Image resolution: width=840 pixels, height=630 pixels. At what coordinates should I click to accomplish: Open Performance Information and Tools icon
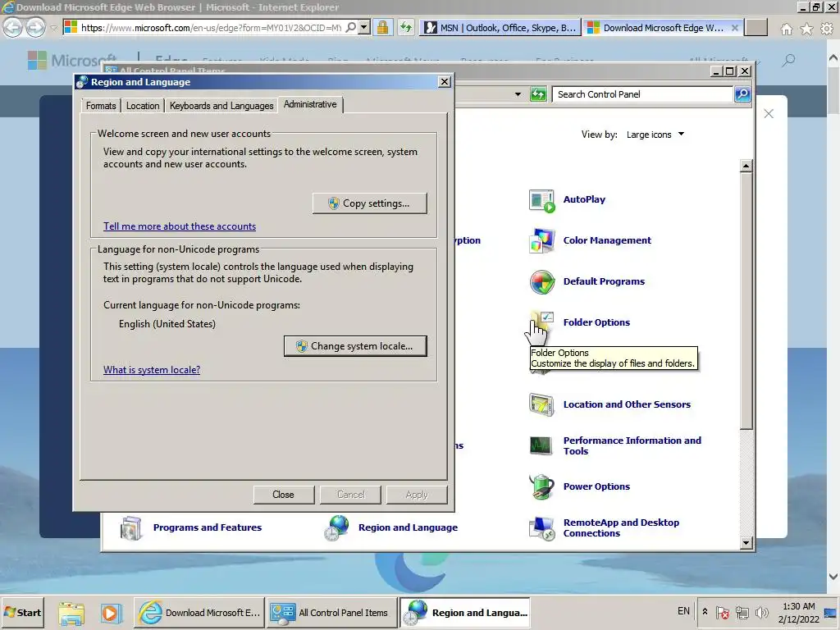pos(541,445)
